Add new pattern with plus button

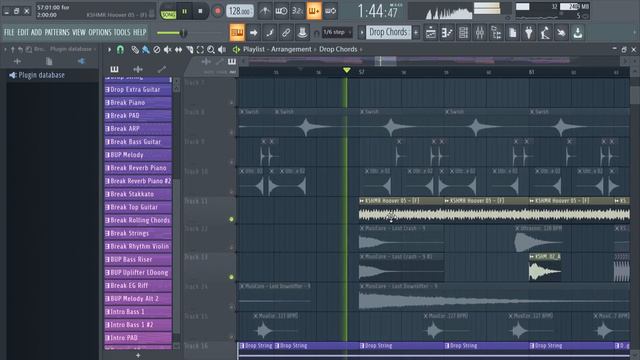(x=416, y=32)
